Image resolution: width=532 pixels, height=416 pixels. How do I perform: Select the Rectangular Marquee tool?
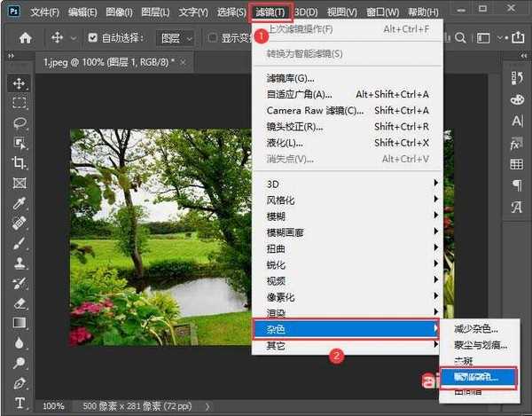tap(20, 103)
